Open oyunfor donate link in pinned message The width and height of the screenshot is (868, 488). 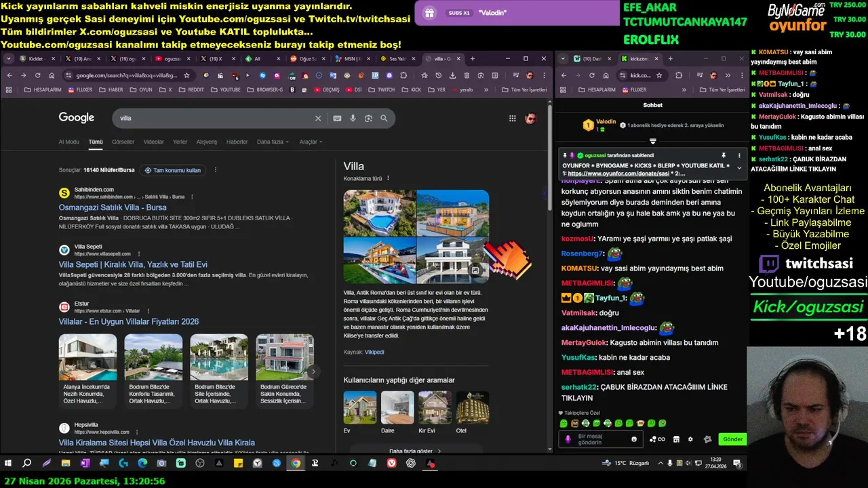[x=618, y=174]
